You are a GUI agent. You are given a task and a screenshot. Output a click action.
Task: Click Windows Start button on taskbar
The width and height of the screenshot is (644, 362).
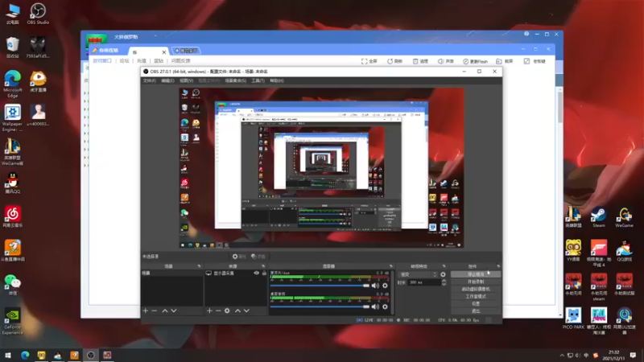pyautogui.click(x=7, y=355)
